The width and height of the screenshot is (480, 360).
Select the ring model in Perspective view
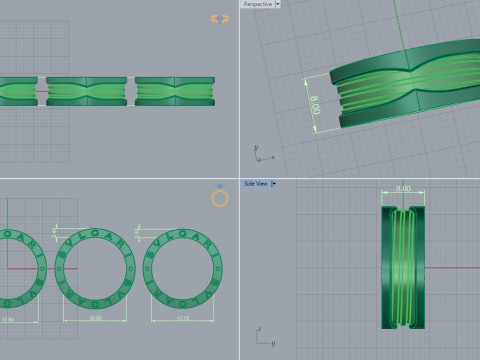pyautogui.click(x=405, y=83)
